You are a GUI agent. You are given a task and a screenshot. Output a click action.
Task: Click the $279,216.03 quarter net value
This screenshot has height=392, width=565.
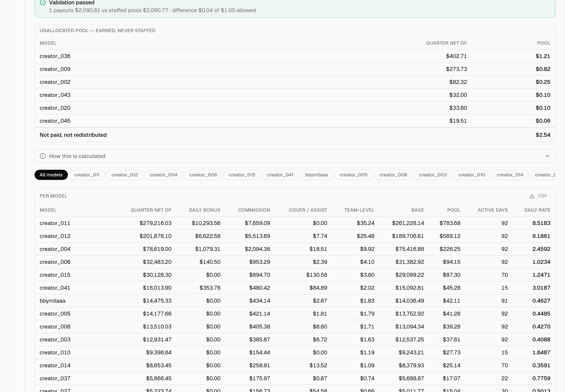(156, 223)
